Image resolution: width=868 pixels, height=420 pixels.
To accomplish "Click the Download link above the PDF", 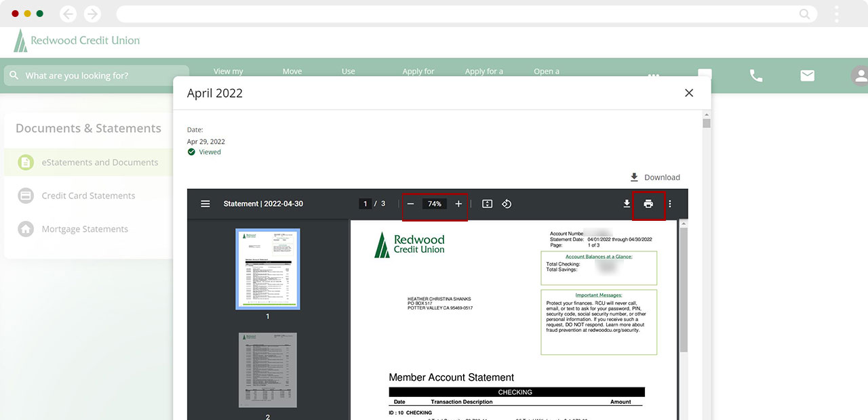I will (x=655, y=177).
